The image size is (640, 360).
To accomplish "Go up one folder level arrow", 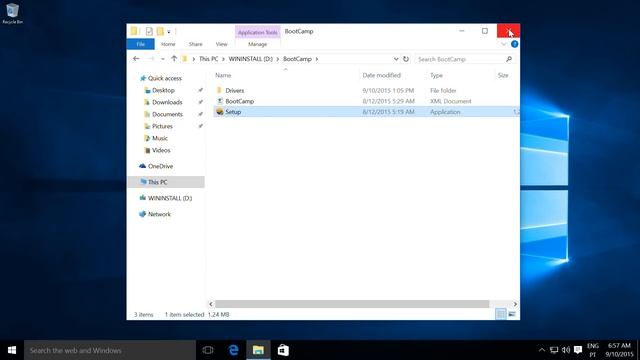I will (x=174, y=59).
